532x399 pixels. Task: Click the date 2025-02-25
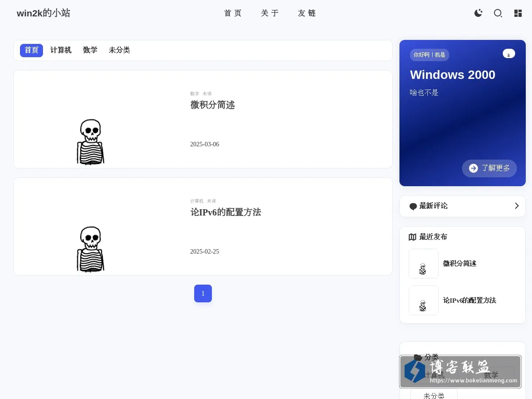click(x=204, y=252)
